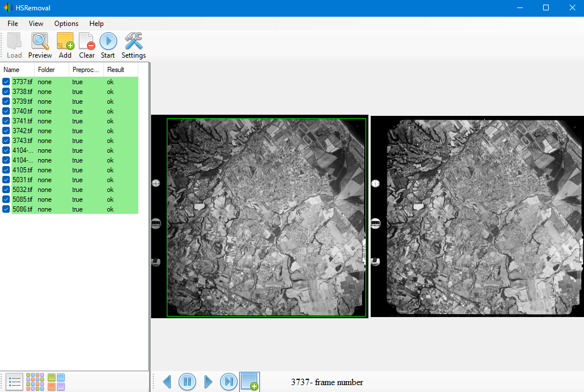Pause the frame playback
This screenshot has width=584, height=392.
[187, 382]
